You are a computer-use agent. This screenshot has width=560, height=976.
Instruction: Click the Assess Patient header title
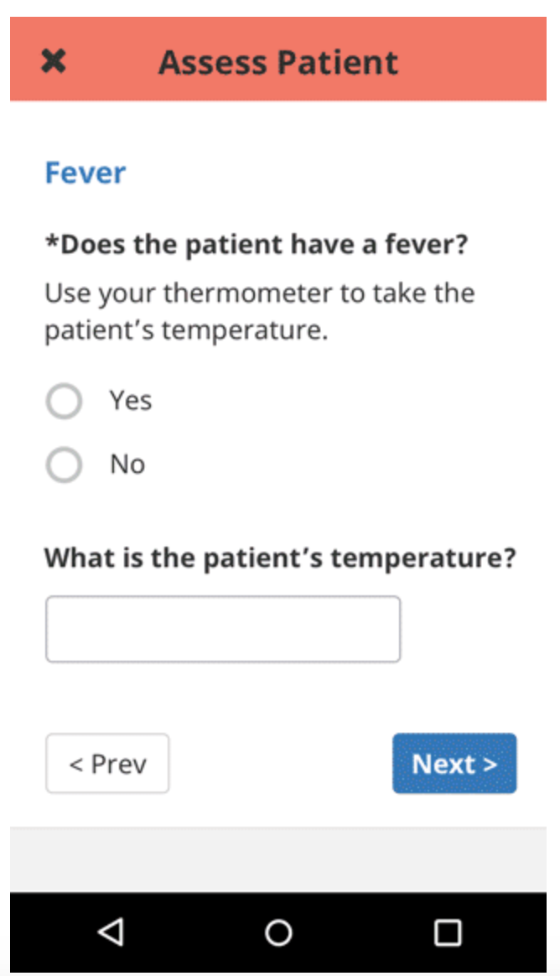click(x=278, y=62)
